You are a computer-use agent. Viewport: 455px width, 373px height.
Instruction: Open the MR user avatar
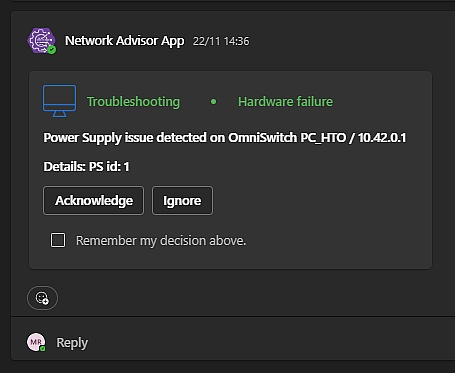click(36, 342)
